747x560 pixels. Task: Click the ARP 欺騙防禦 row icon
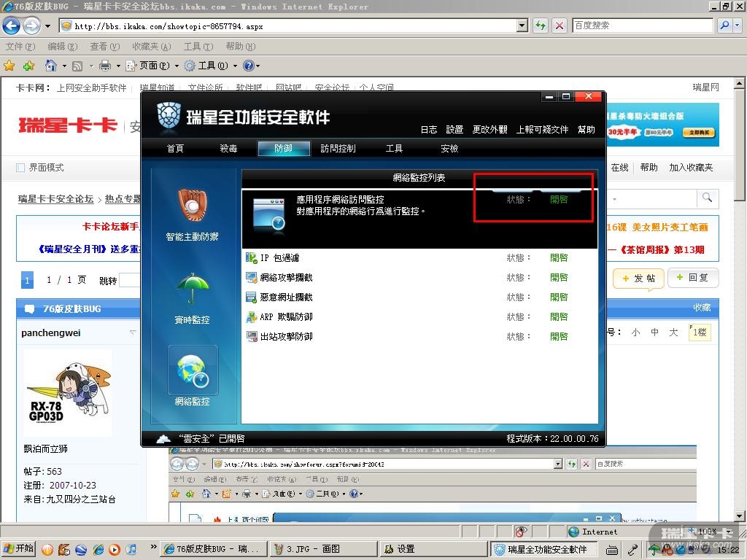coord(251,316)
